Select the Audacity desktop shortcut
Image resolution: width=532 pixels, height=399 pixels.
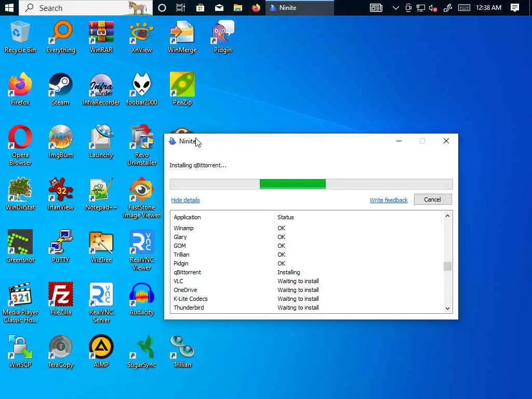(141, 299)
